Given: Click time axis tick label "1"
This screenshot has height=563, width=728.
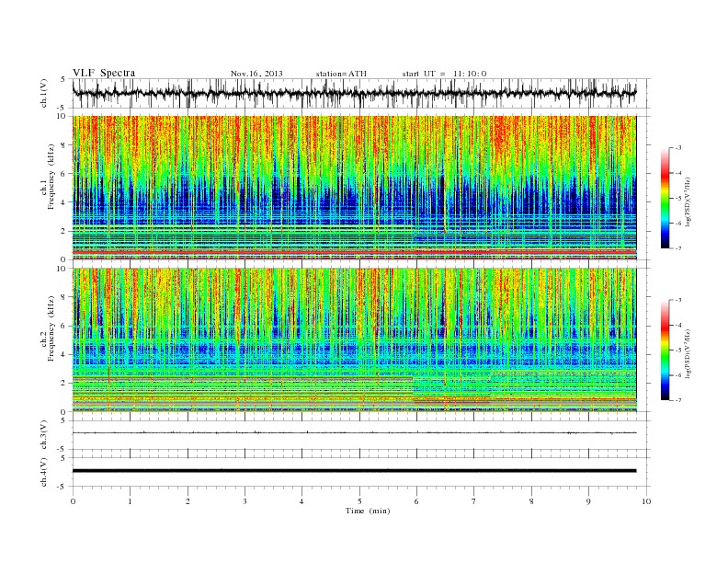Looking at the screenshot, I should [130, 501].
